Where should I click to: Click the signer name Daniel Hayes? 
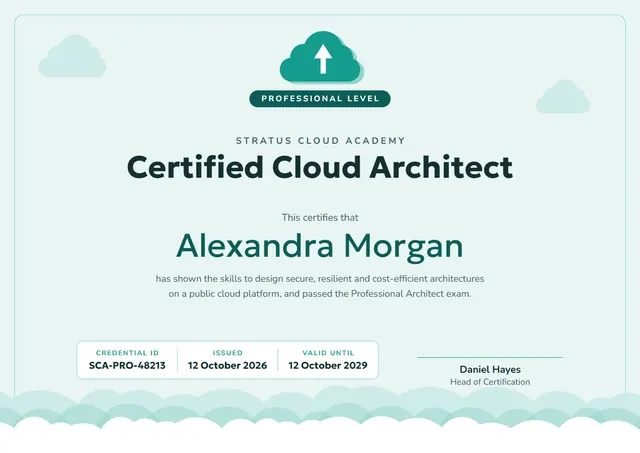click(490, 370)
